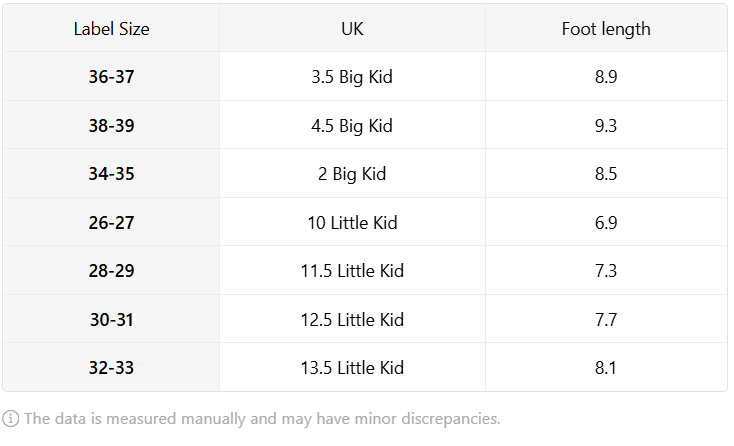Click the 8.9 foot length value
Screen dimensions: 734x446
click(606, 76)
